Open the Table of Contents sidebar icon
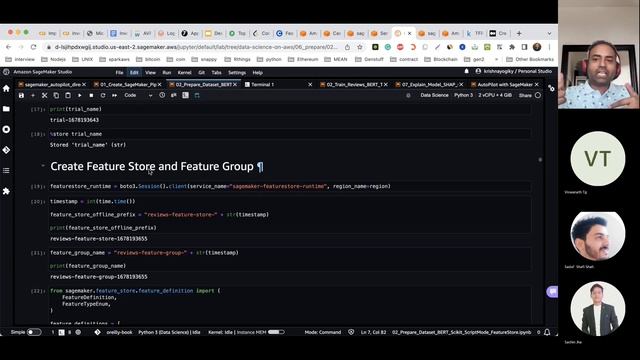This screenshot has width=640, height=360. click(6, 170)
